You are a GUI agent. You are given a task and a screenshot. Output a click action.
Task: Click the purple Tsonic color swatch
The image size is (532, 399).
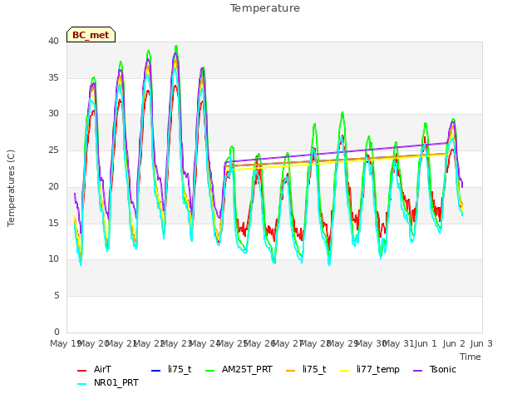[x=418, y=370]
